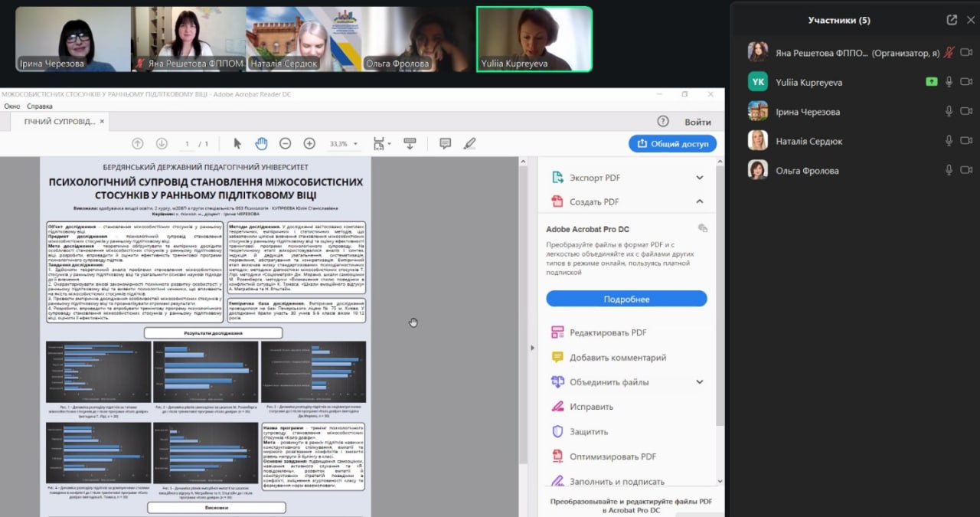
Task: Click the Подробнее button
Action: (626, 299)
